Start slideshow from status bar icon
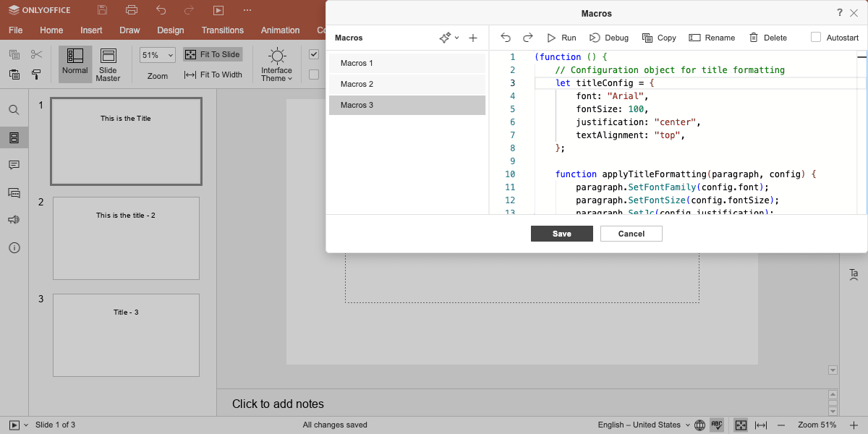 14,425
